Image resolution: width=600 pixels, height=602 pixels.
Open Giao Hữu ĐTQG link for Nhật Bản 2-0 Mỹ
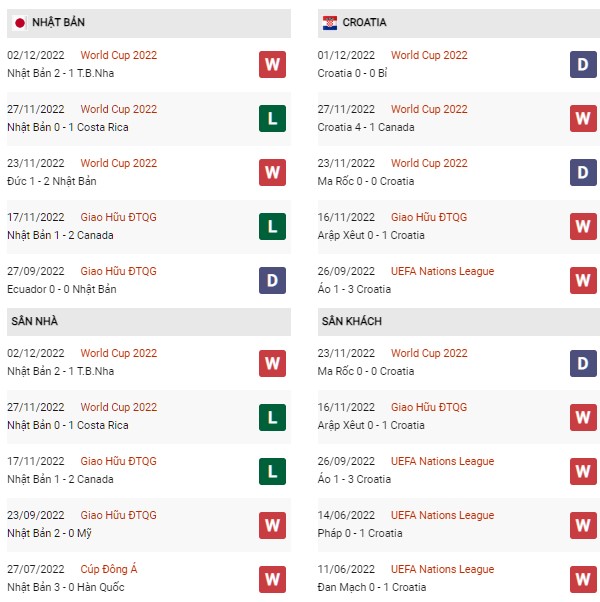[118, 515]
